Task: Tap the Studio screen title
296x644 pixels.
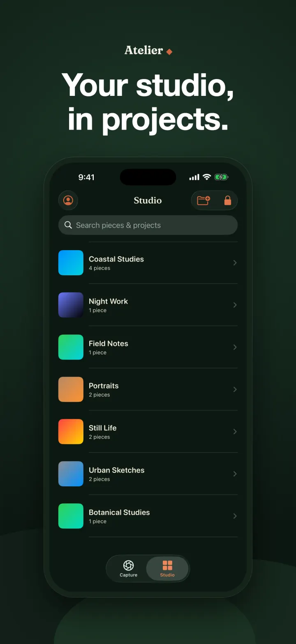Action: pos(148,200)
